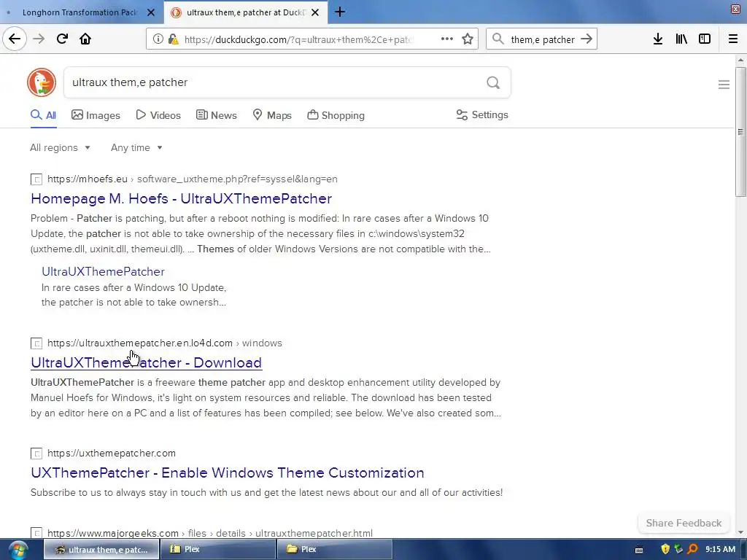This screenshot has width=747, height=560.
Task: Switch to Shopping results
Action: coord(336,115)
